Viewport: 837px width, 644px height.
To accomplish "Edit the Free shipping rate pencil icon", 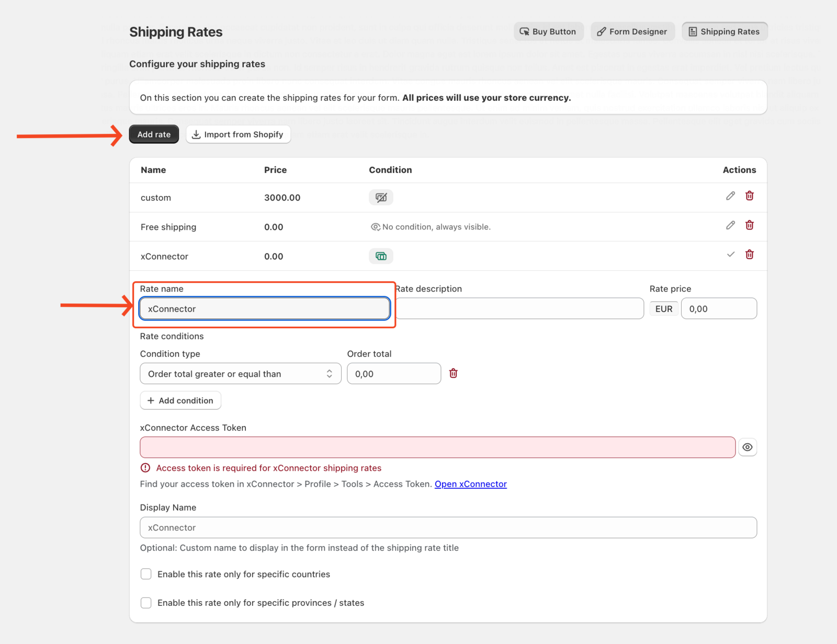I will (x=730, y=225).
